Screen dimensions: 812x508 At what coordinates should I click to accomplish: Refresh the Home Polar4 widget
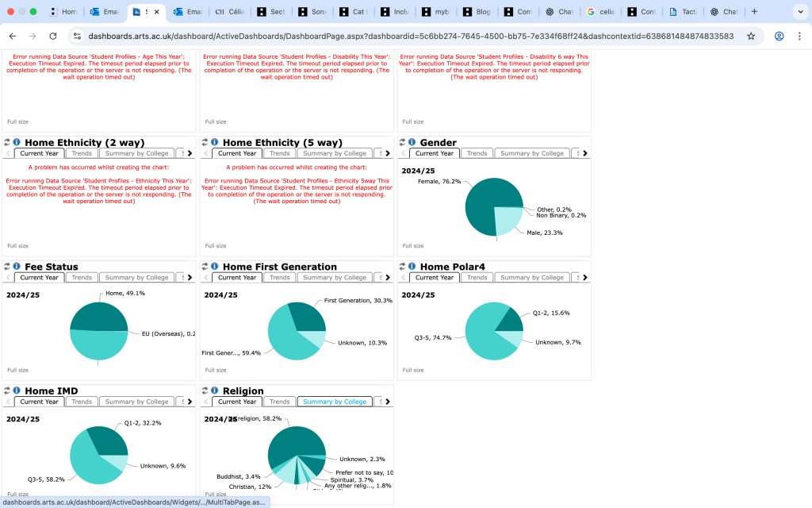coord(402,267)
